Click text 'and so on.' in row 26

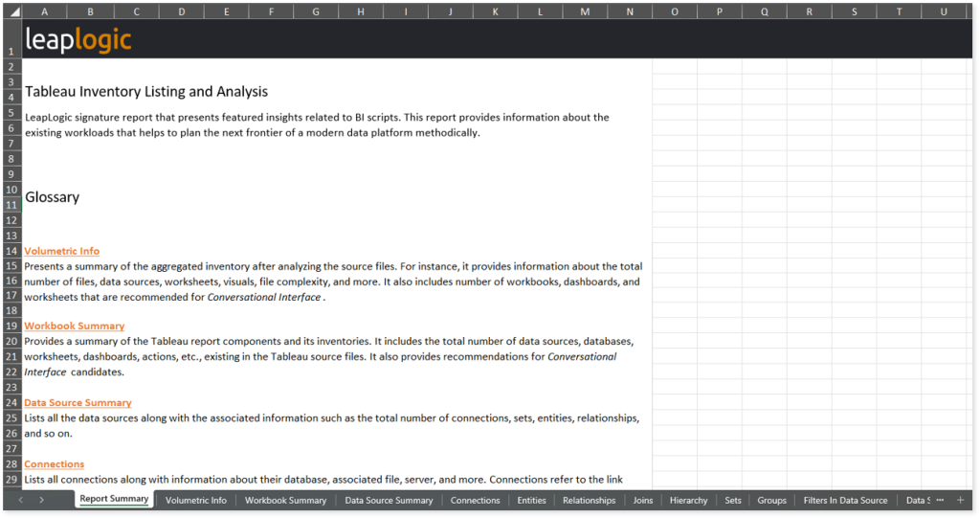click(48, 434)
